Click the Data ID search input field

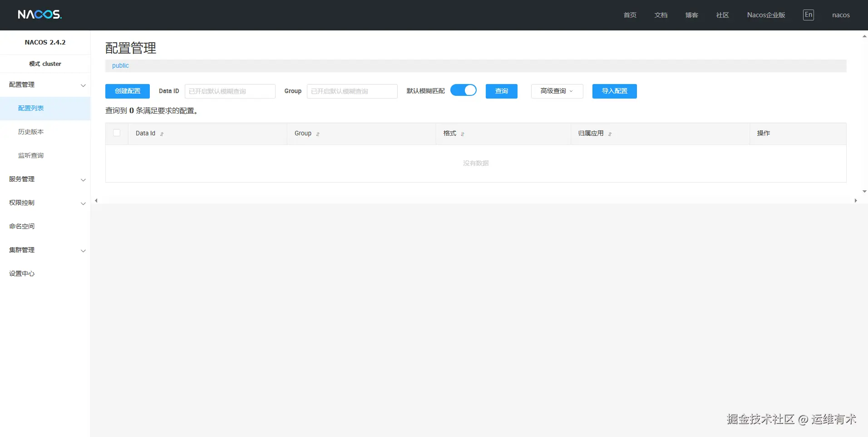coord(230,91)
